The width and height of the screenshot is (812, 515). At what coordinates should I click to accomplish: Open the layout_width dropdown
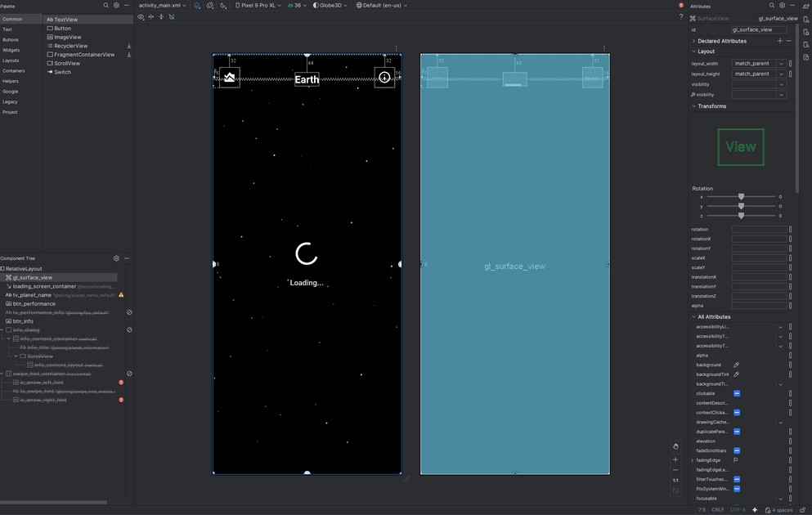pos(781,64)
